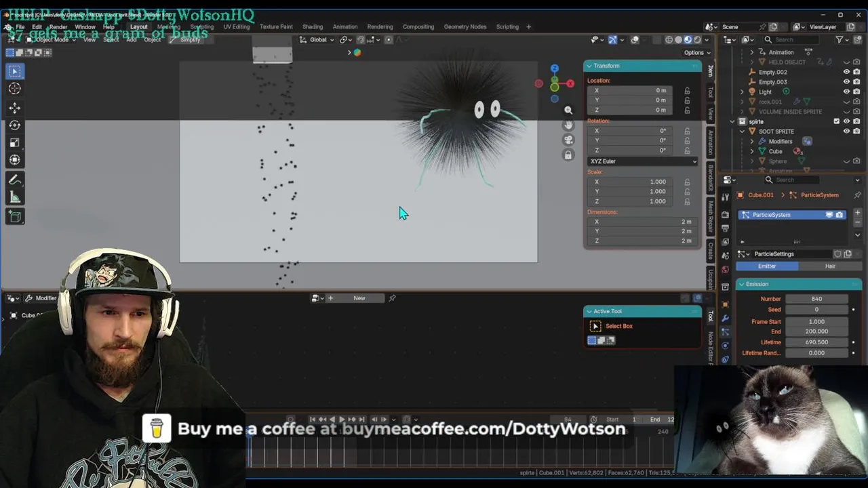Switch to the UV Editing workspace tab
868x488 pixels.
(x=237, y=27)
